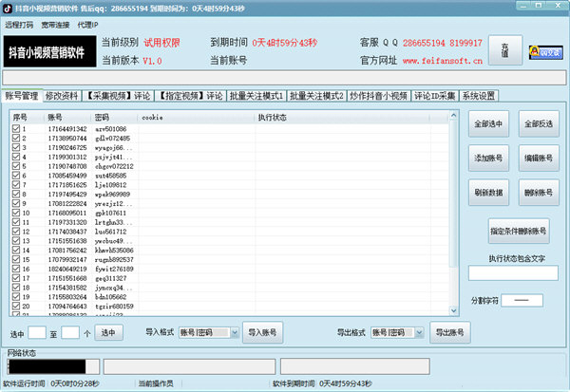Open the 宽带连接 menu
This screenshot has width=570, height=392.
(55, 25)
